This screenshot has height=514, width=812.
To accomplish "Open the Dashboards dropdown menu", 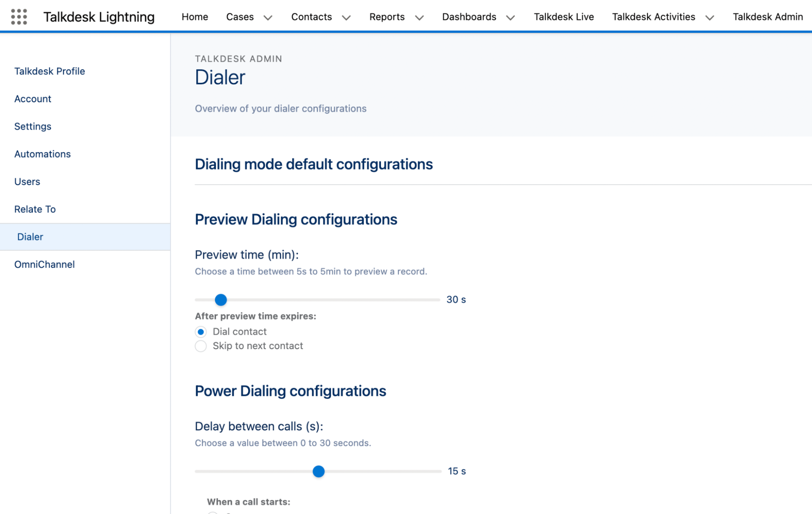I will point(511,18).
